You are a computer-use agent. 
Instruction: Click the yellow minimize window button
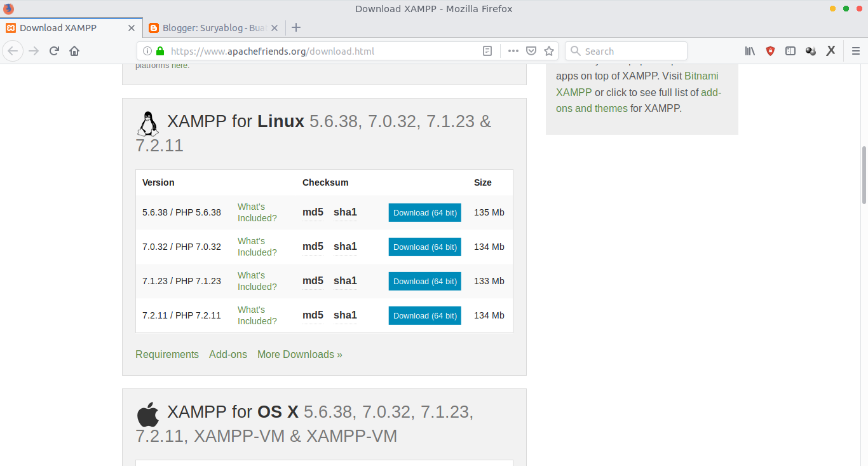[833, 8]
